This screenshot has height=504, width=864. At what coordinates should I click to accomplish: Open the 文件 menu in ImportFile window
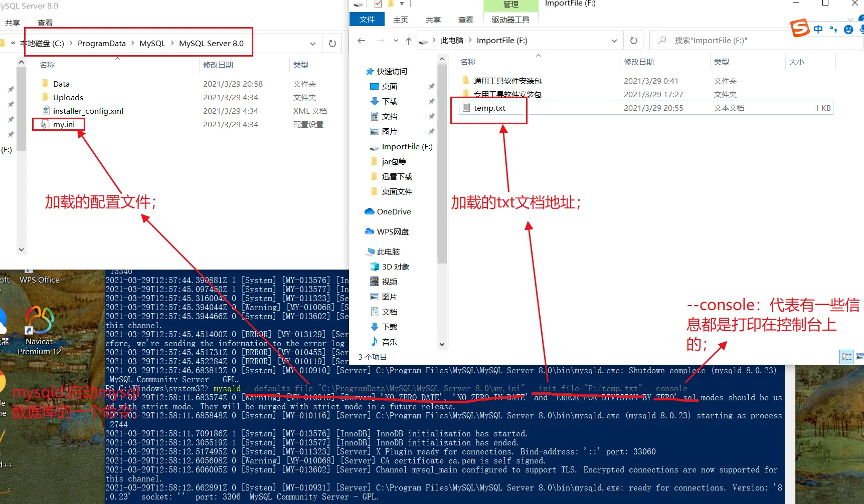click(367, 19)
